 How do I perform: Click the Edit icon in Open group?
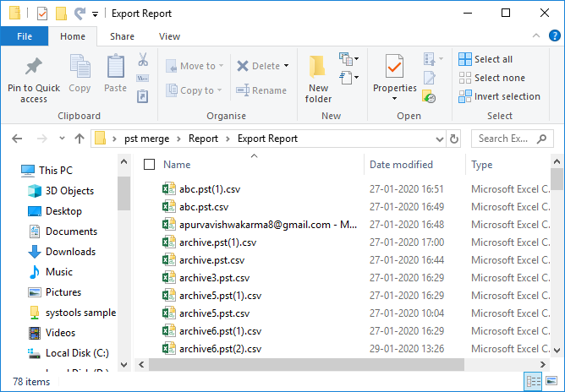point(429,78)
